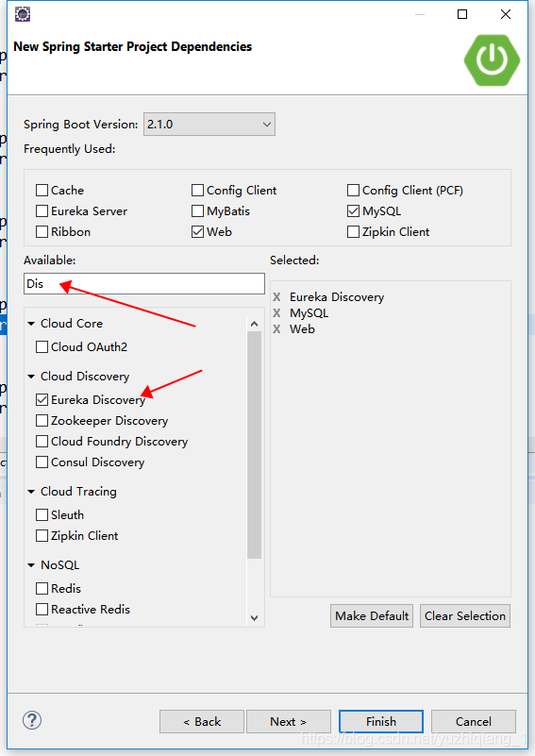Click the Spring Tool Suite window icon

[23, 14]
